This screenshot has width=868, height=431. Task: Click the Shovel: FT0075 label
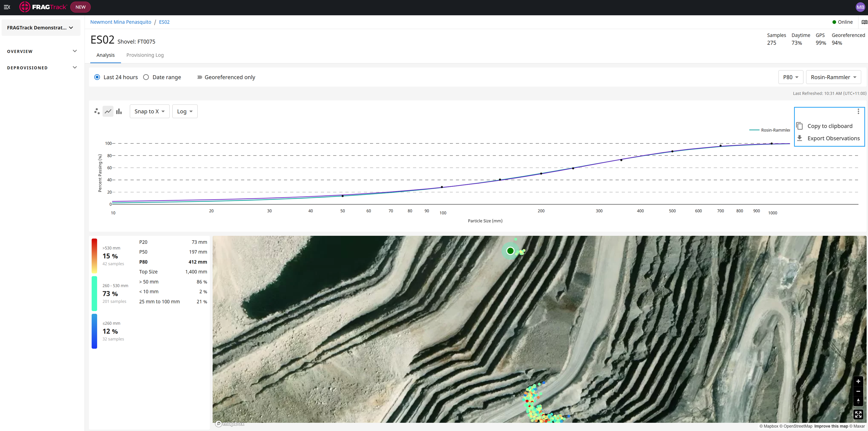point(136,41)
